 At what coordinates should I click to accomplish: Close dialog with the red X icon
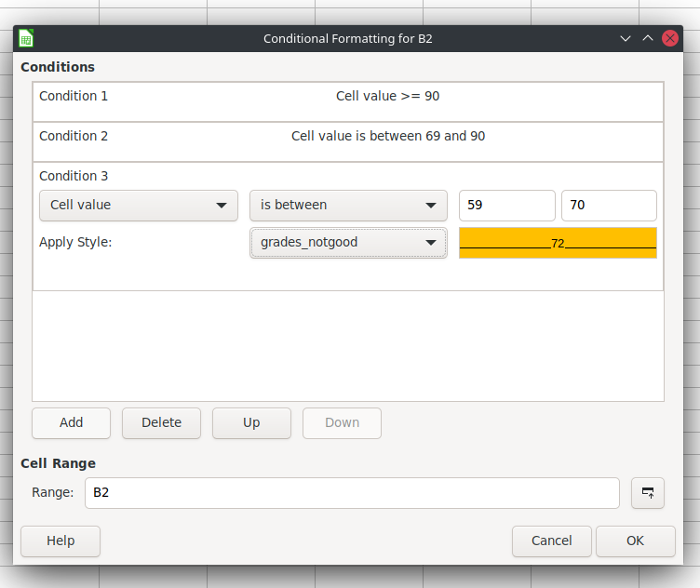[670, 38]
